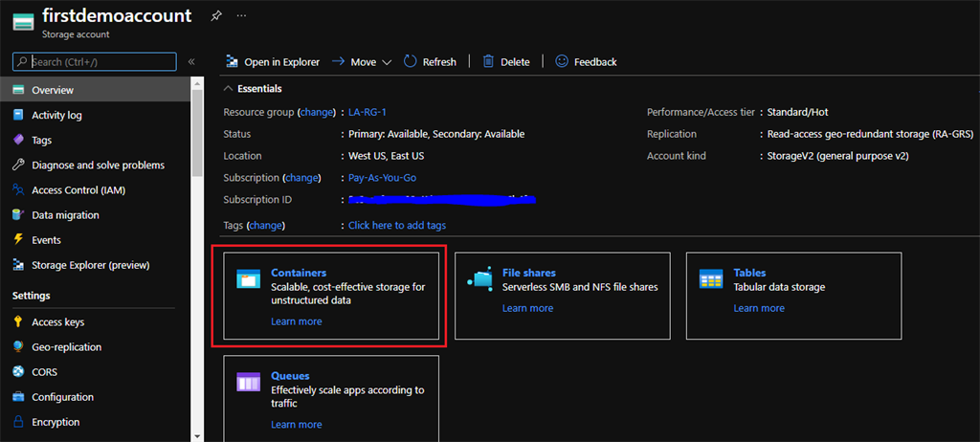The width and height of the screenshot is (980, 442).
Task: Click the CORS icon
Action: coord(19,372)
